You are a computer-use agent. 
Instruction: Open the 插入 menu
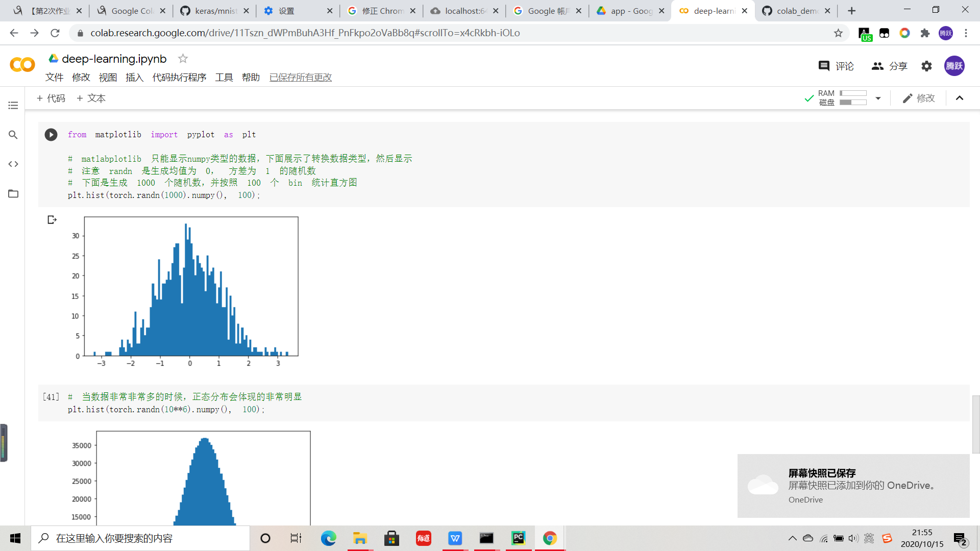134,77
